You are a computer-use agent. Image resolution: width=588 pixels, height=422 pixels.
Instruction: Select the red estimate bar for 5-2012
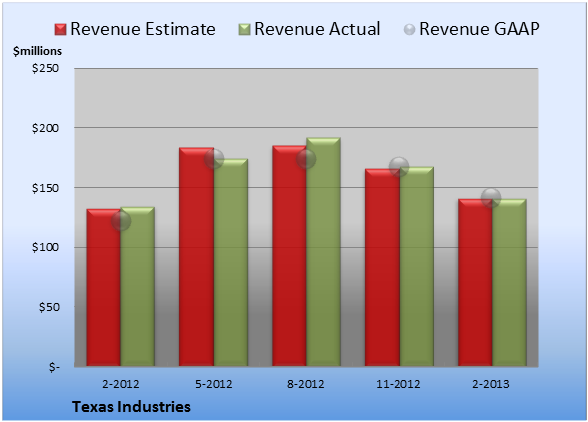point(196,257)
